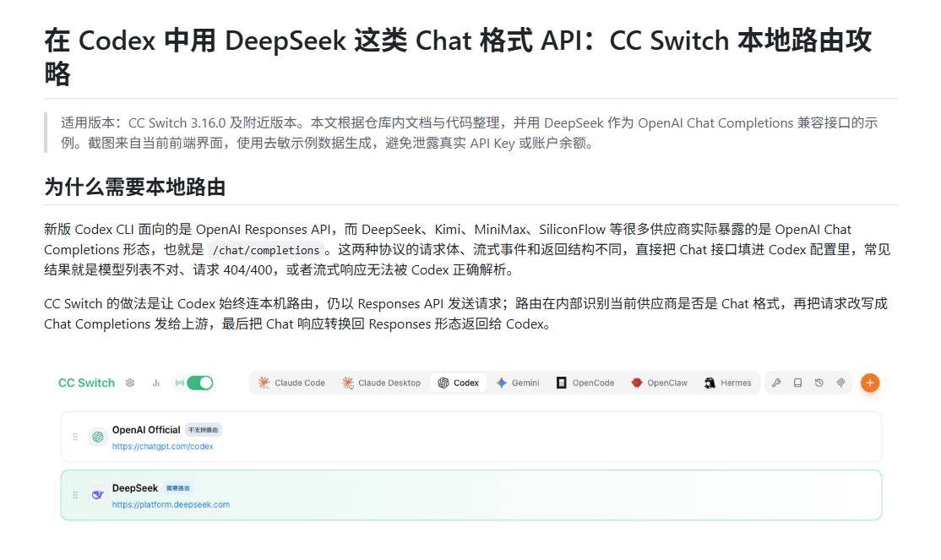Grab the drag handle of DeepSeek row
941x560 pixels.
click(x=75, y=495)
